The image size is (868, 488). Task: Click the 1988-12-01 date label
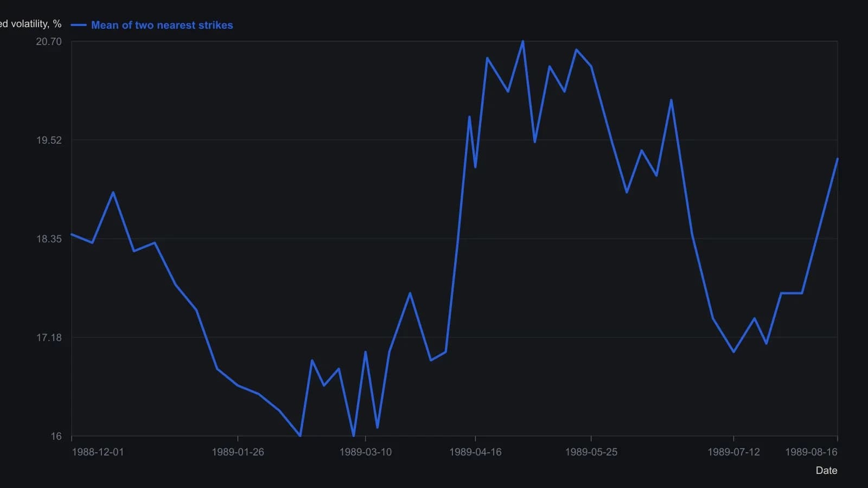(98, 452)
